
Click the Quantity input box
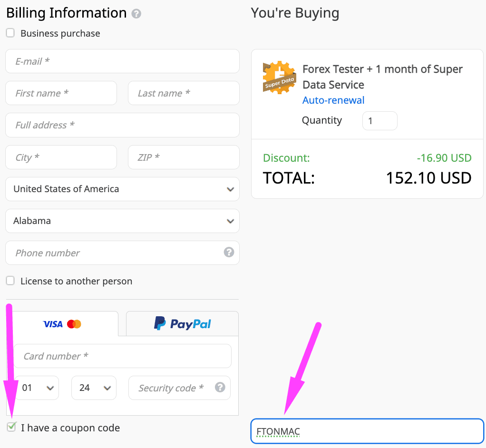379,120
